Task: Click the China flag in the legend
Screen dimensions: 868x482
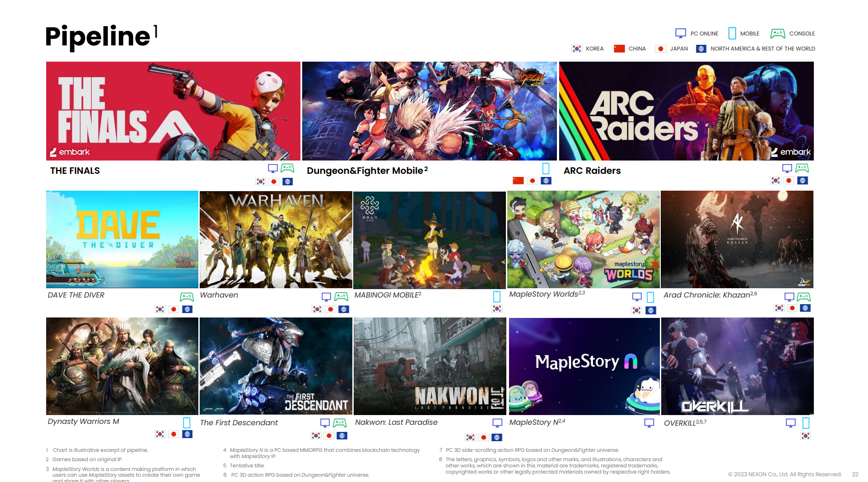Action: tap(619, 49)
